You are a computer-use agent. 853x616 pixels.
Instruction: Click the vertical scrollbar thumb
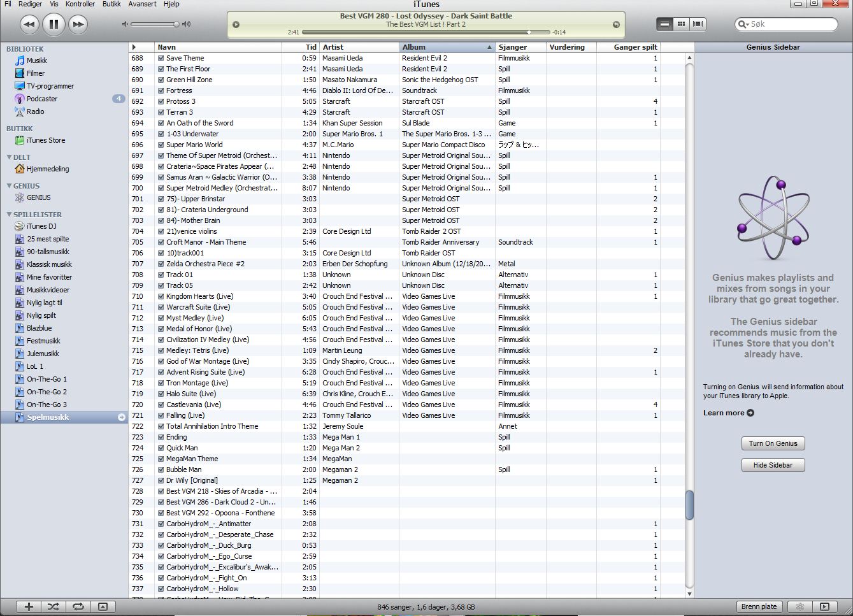689,505
